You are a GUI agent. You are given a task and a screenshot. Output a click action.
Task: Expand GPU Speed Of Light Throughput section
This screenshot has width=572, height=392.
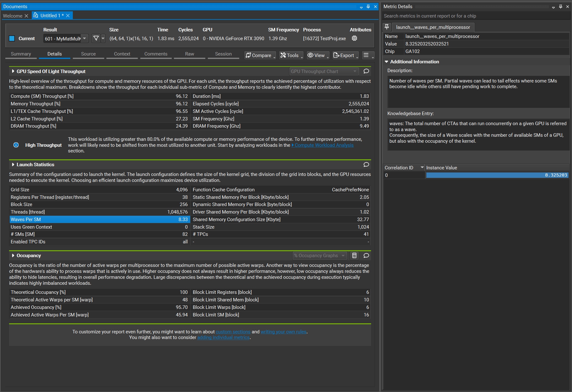[x=13, y=71]
